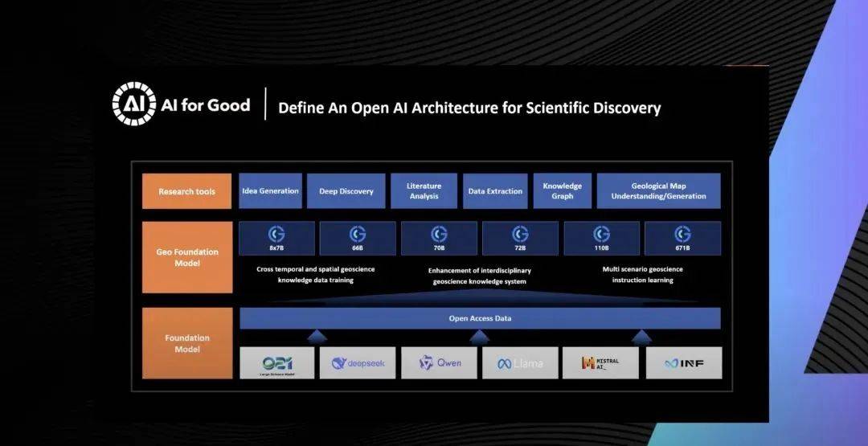Click the 70B geo model tile

[x=439, y=238]
